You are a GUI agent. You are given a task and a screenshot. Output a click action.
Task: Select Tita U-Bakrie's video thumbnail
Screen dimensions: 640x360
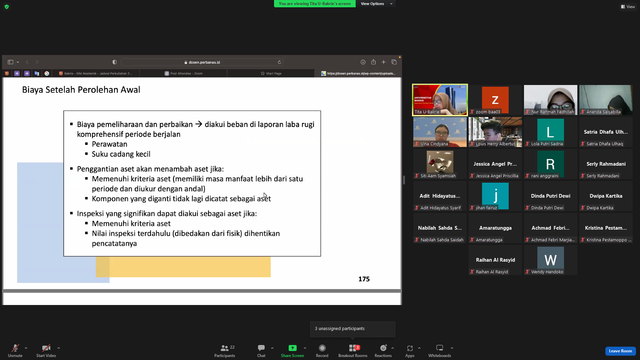click(x=440, y=100)
